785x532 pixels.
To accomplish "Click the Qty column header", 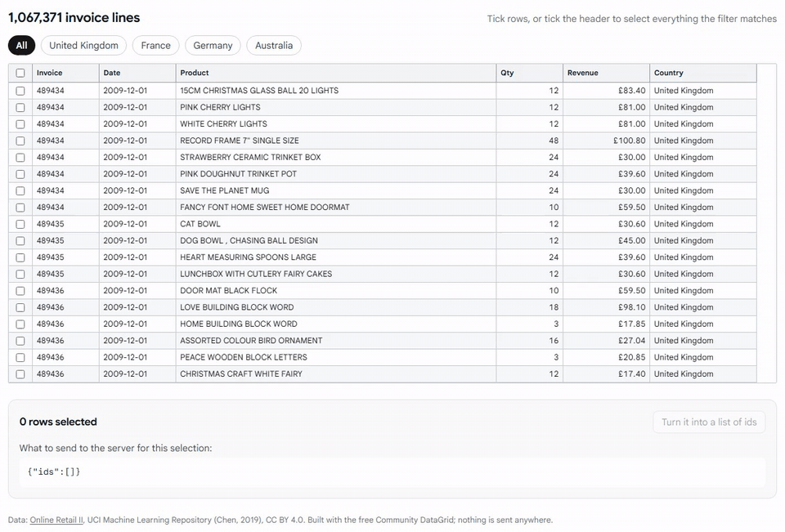I will click(x=530, y=73).
